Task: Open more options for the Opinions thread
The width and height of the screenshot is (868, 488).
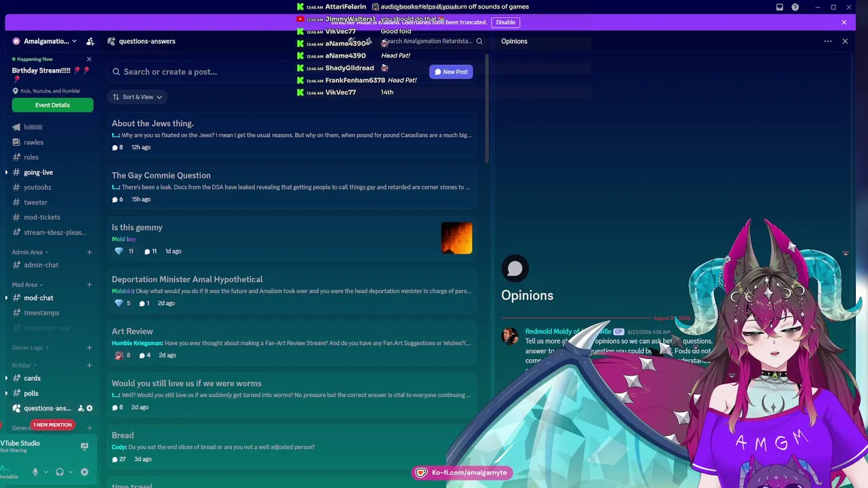Action: coord(828,41)
